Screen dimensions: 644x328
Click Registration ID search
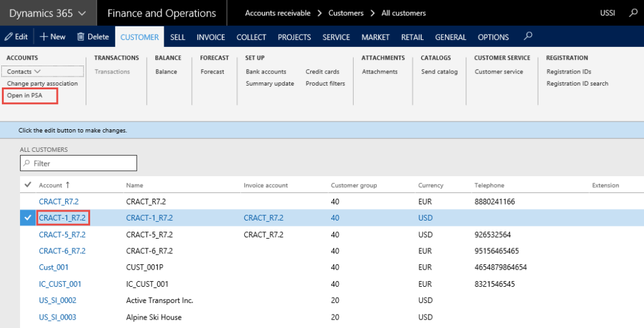tap(577, 84)
